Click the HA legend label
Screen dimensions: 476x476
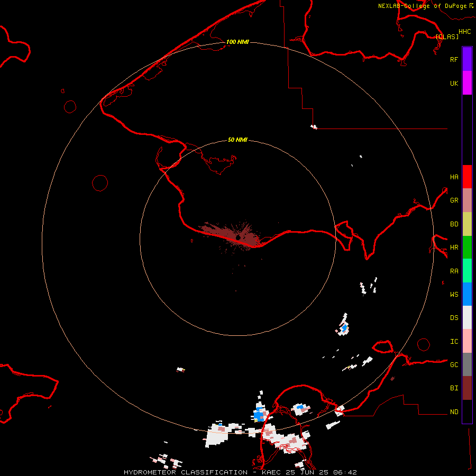454,177
